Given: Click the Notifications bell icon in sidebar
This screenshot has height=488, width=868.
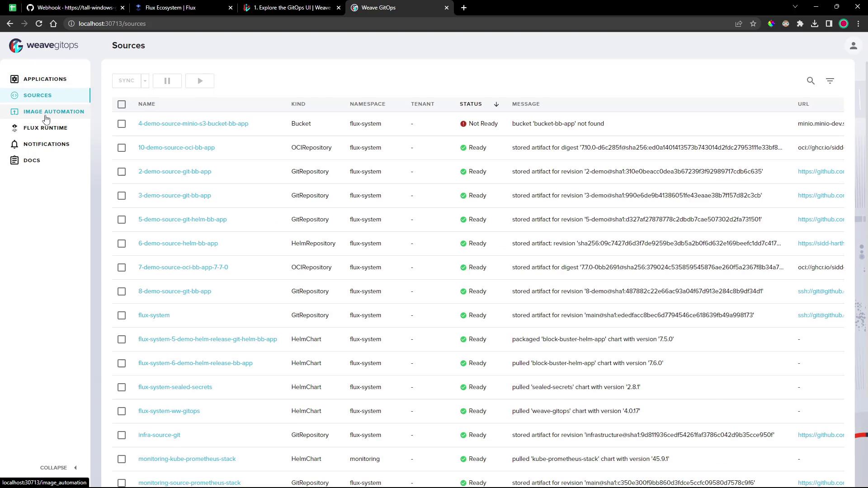Looking at the screenshot, I should pyautogui.click(x=14, y=144).
